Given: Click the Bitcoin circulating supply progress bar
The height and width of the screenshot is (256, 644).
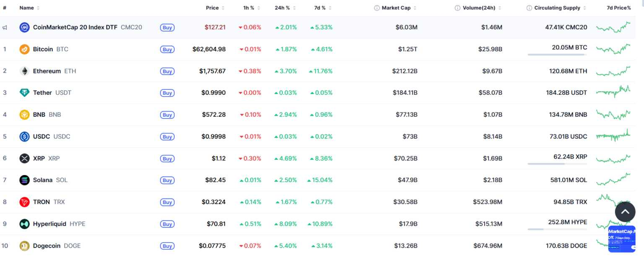Looking at the screenshot, I should pyautogui.click(x=557, y=55).
